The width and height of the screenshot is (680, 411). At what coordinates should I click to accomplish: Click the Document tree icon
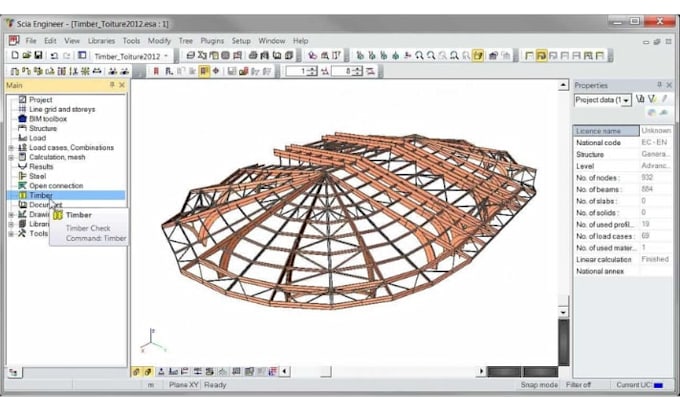coord(23,204)
